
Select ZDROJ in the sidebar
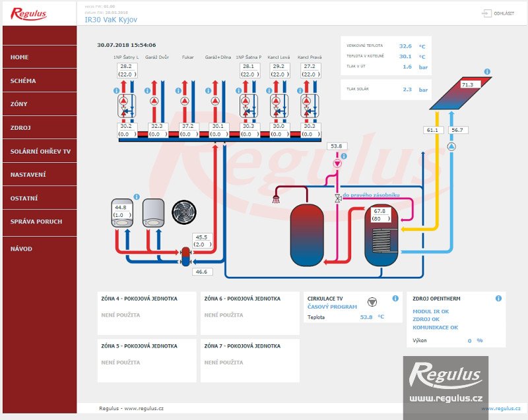click(40, 128)
